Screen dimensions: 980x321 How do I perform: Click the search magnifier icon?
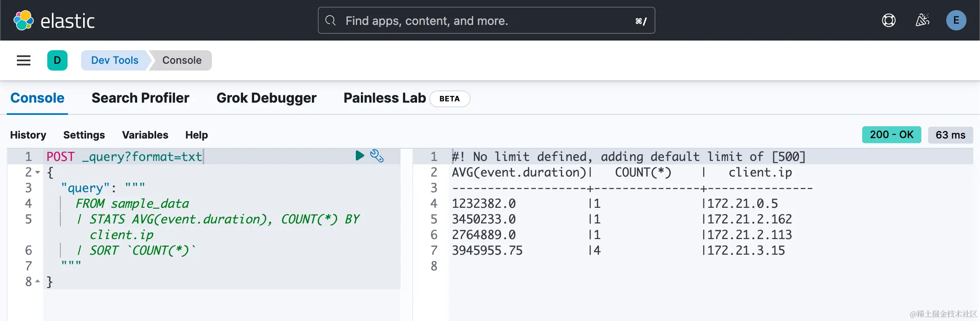click(331, 20)
